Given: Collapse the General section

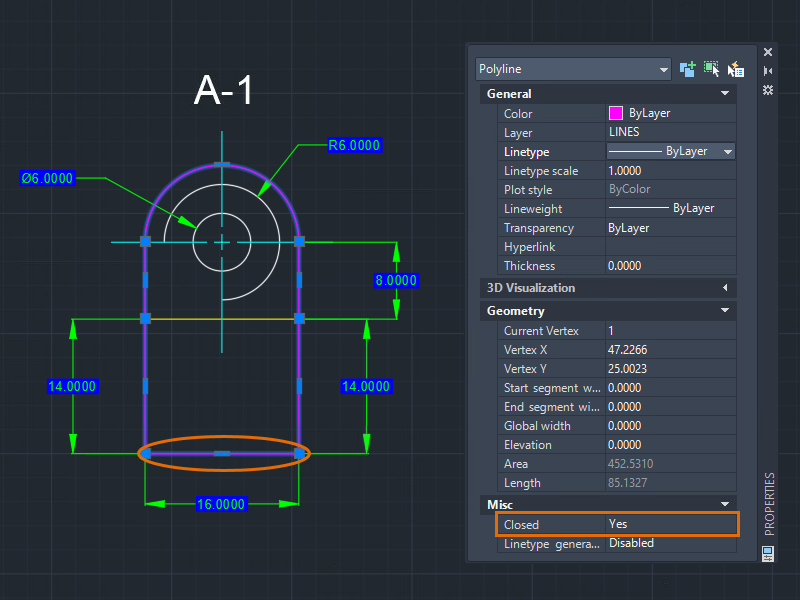Looking at the screenshot, I should [724, 94].
